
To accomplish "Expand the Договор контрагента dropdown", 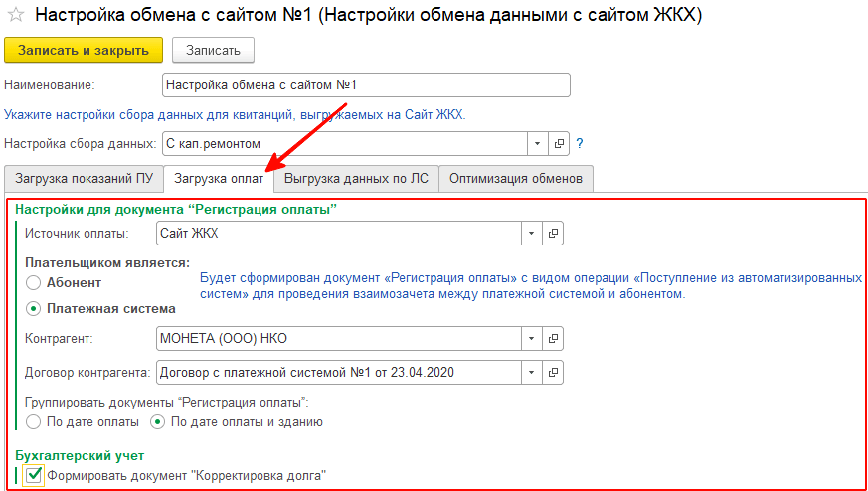I will click(532, 373).
